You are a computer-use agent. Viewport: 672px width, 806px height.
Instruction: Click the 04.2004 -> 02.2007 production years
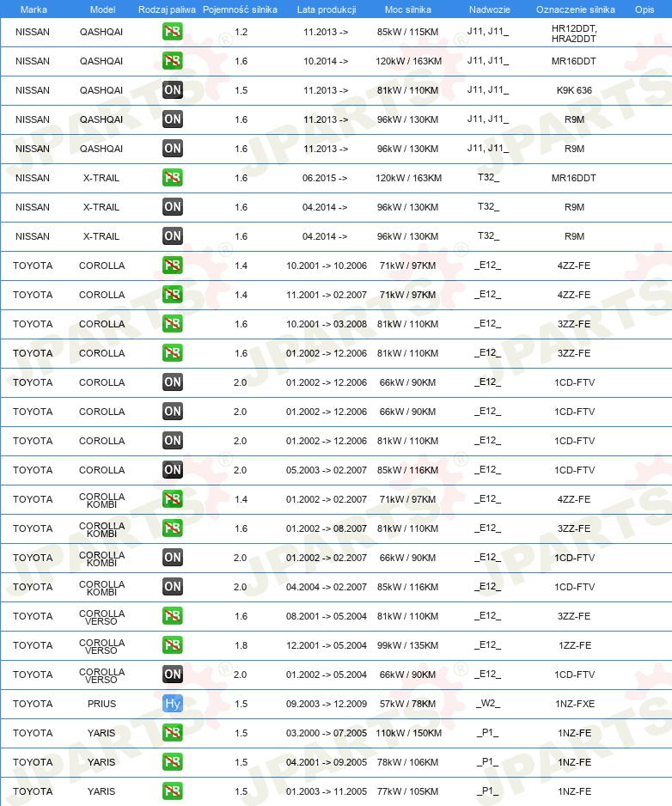tap(327, 587)
